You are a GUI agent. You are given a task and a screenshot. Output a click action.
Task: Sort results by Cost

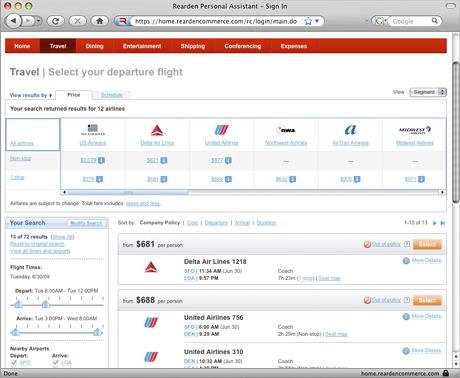point(192,223)
